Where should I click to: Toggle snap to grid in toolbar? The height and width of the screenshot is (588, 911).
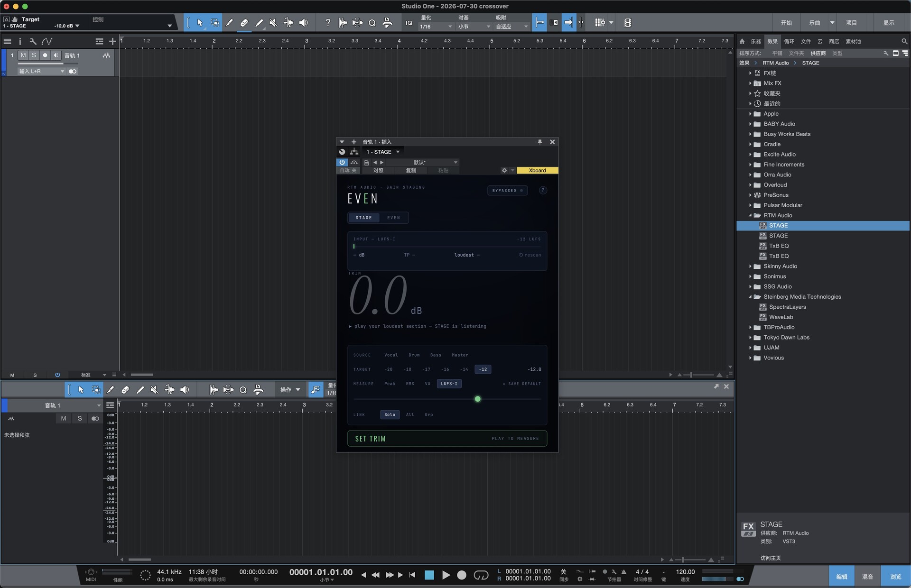(x=539, y=23)
